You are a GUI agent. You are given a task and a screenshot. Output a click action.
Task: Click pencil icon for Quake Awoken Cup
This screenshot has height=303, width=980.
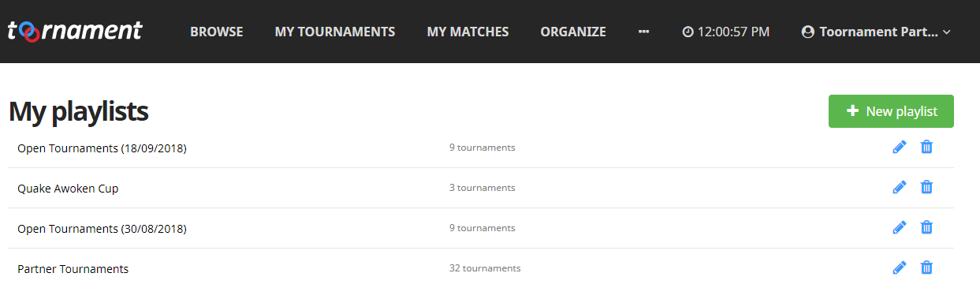[x=900, y=187]
